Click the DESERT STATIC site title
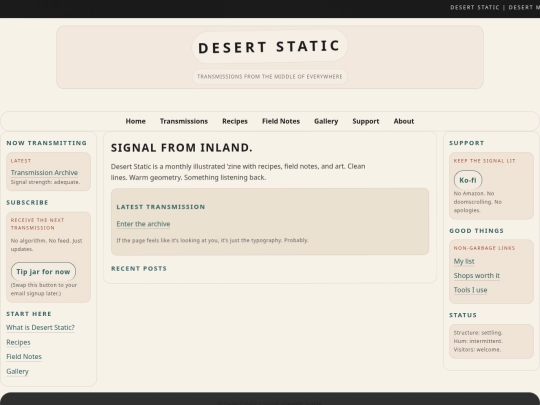Screen dimensions: 540x405 tap(270, 46)
